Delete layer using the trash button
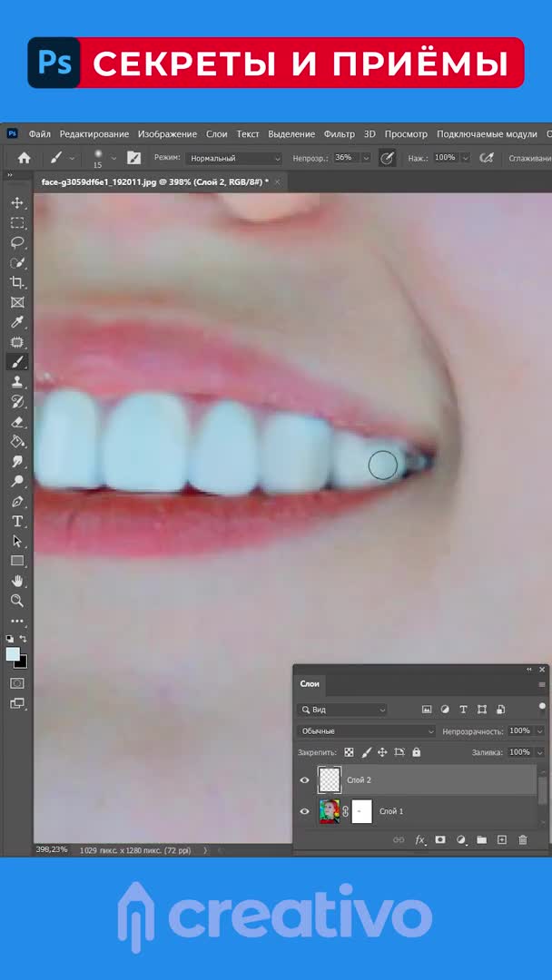 (x=522, y=840)
